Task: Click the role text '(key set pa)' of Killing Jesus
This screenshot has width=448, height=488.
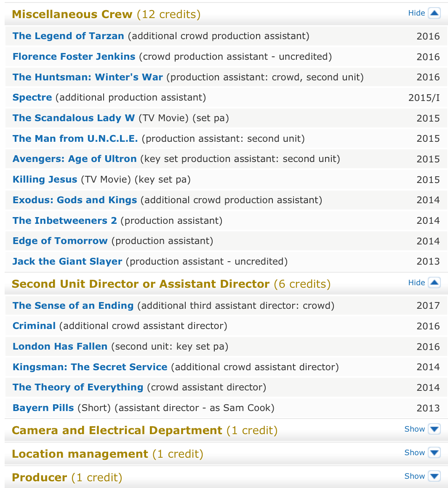Action: (163, 180)
